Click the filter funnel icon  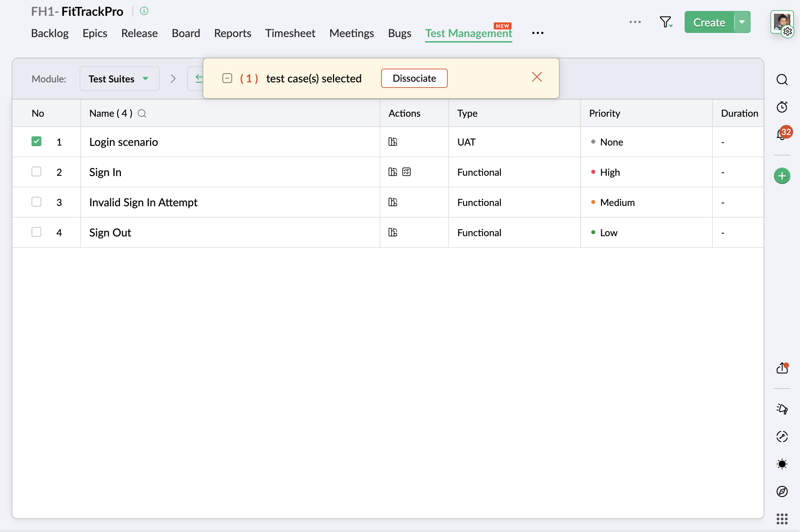665,22
